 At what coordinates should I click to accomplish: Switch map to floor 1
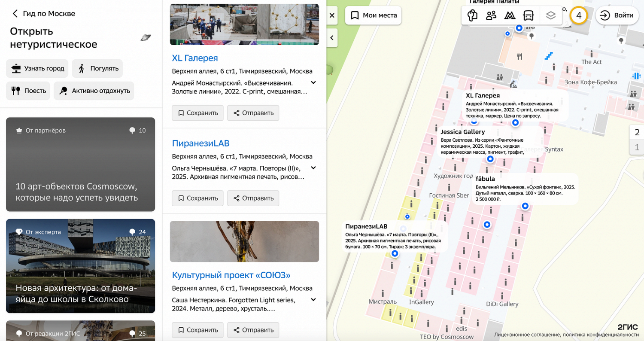[637, 147]
